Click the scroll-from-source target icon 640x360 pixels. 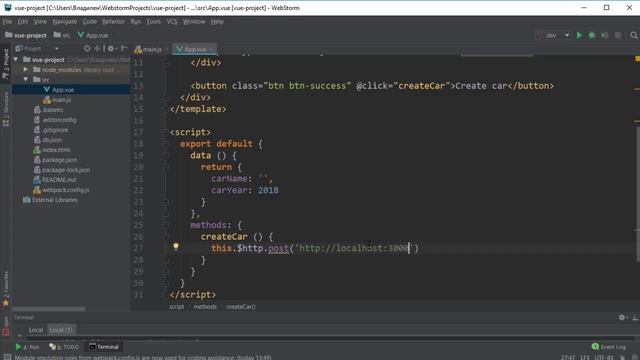click(x=87, y=49)
